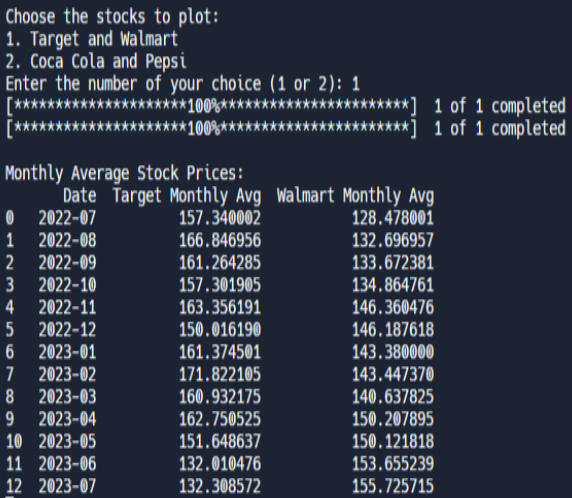
Task: Click the date 2023-01
Action: pyautogui.click(x=67, y=352)
